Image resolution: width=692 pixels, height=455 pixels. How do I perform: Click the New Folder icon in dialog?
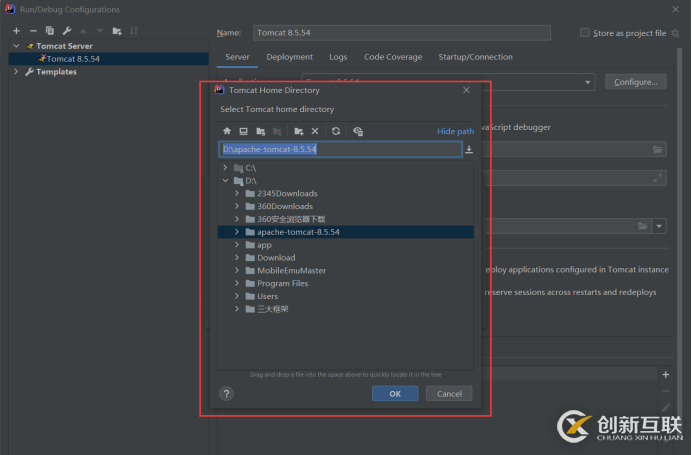click(x=298, y=131)
